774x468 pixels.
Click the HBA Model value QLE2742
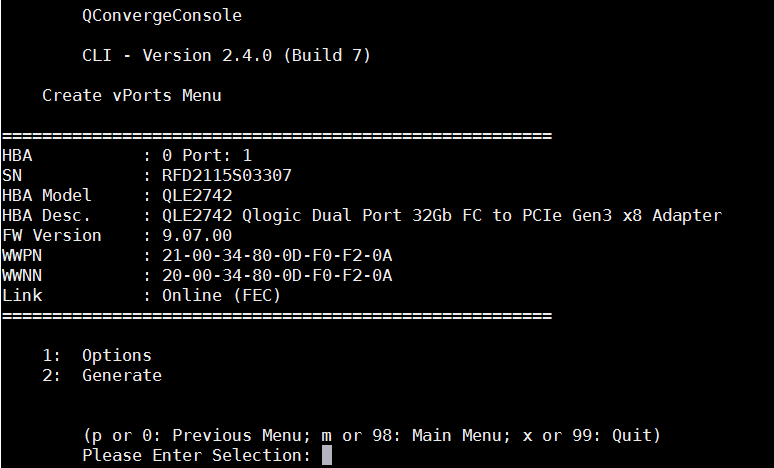click(197, 195)
